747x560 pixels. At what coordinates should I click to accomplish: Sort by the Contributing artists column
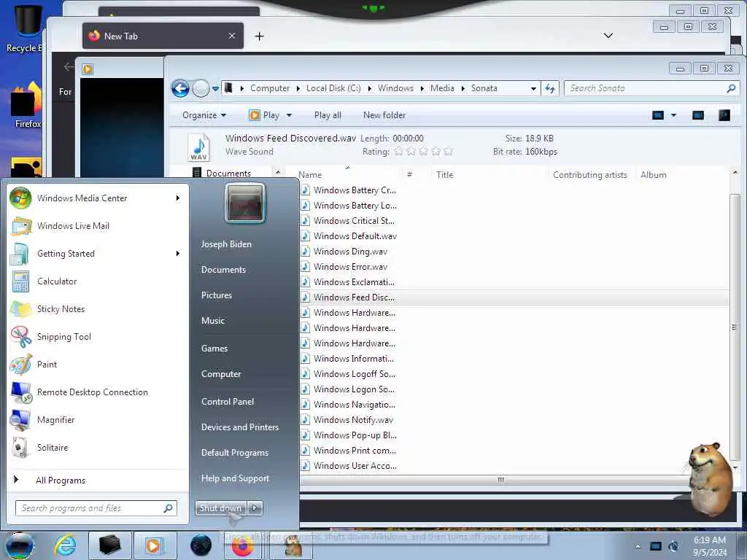(x=589, y=175)
